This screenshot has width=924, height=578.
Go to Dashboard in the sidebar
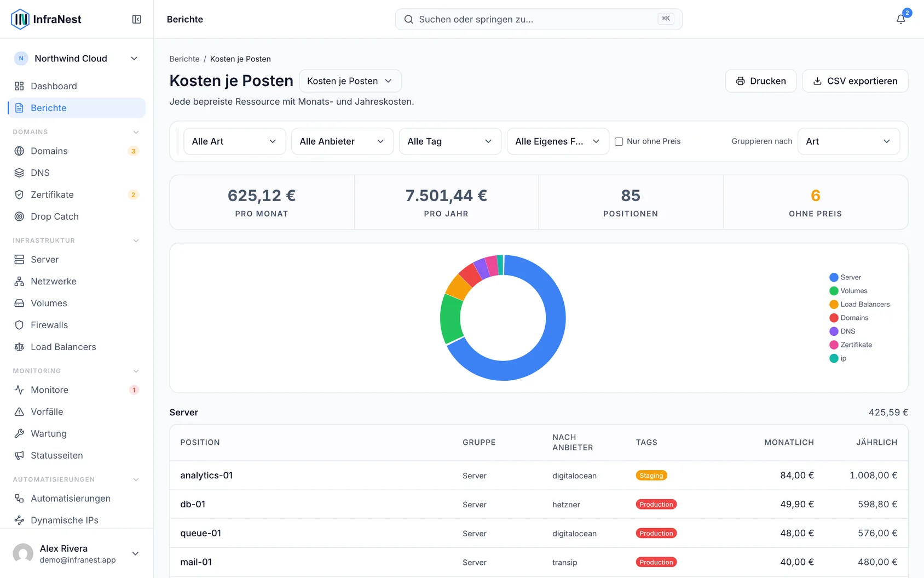coord(77,86)
